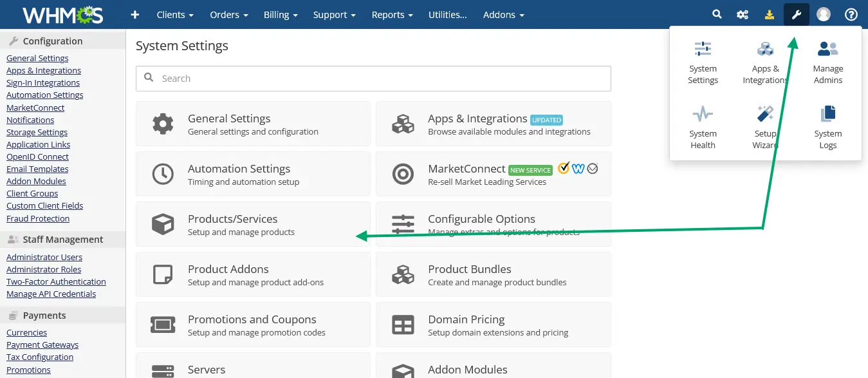The height and width of the screenshot is (378, 868).
Task: Open the search magnifier in top bar
Action: coord(717,14)
